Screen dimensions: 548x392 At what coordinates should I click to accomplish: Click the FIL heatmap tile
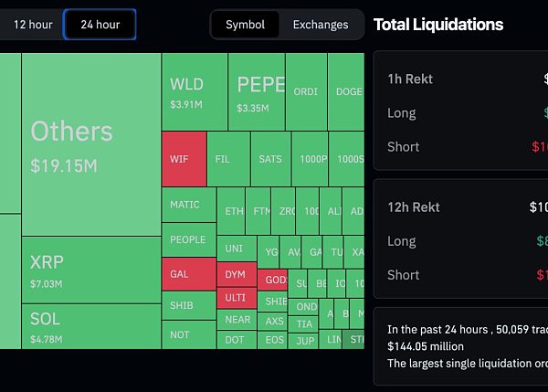pyautogui.click(x=227, y=159)
